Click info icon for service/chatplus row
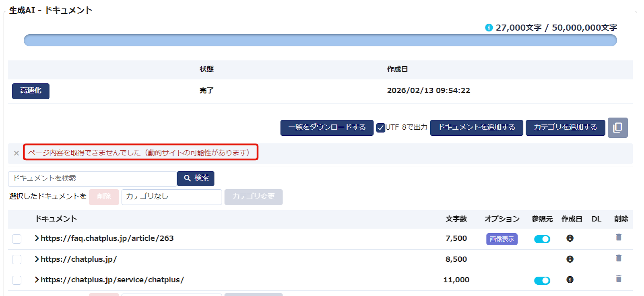 [570, 279]
